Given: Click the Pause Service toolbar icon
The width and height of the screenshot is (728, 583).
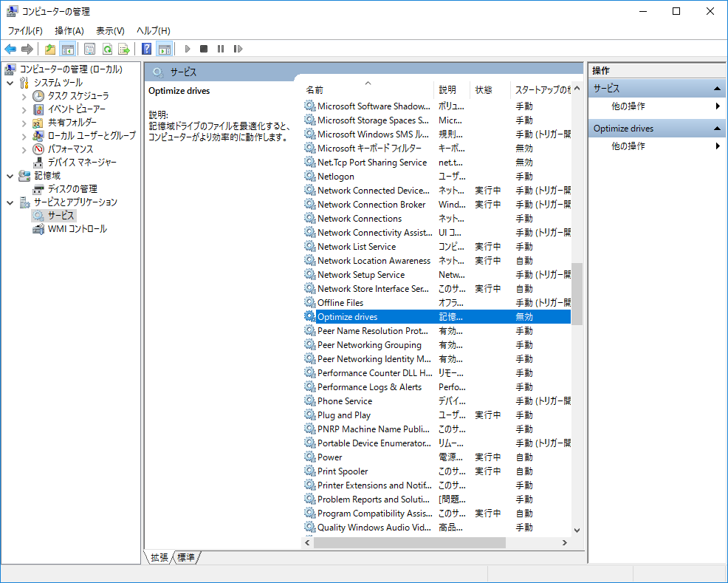Looking at the screenshot, I should 221,49.
